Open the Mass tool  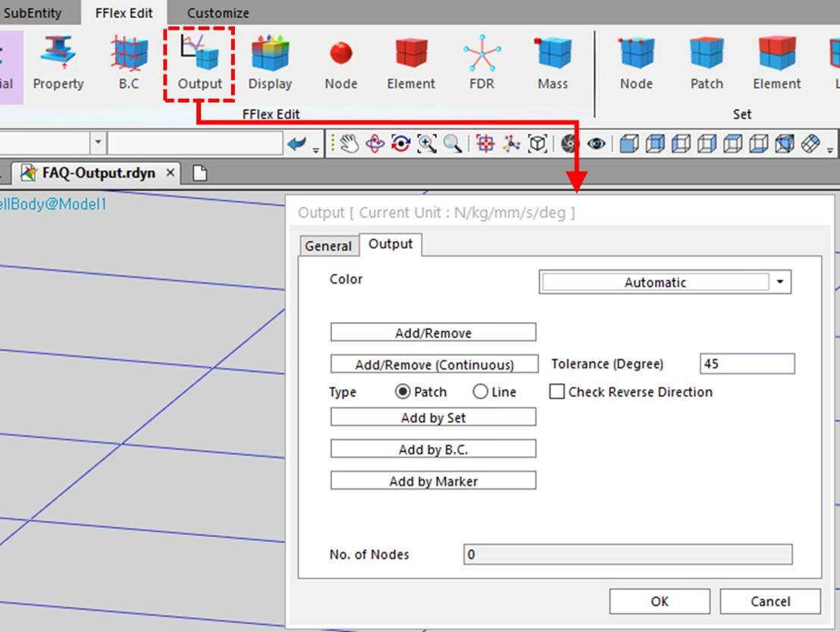(x=553, y=61)
